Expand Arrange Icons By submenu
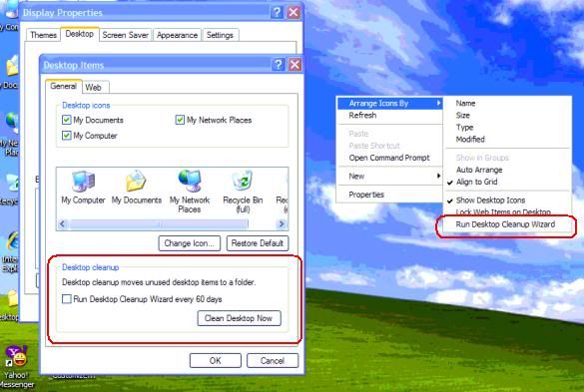 click(x=389, y=103)
